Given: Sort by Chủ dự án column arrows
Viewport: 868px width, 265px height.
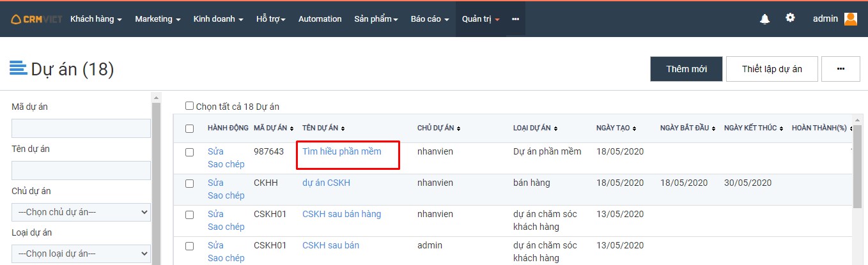Looking at the screenshot, I should click(x=459, y=128).
